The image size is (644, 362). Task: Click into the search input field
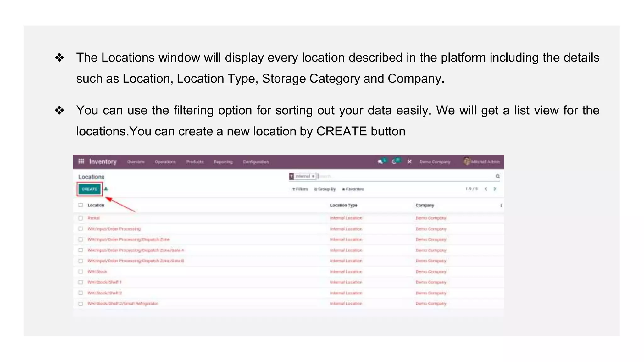pos(406,176)
